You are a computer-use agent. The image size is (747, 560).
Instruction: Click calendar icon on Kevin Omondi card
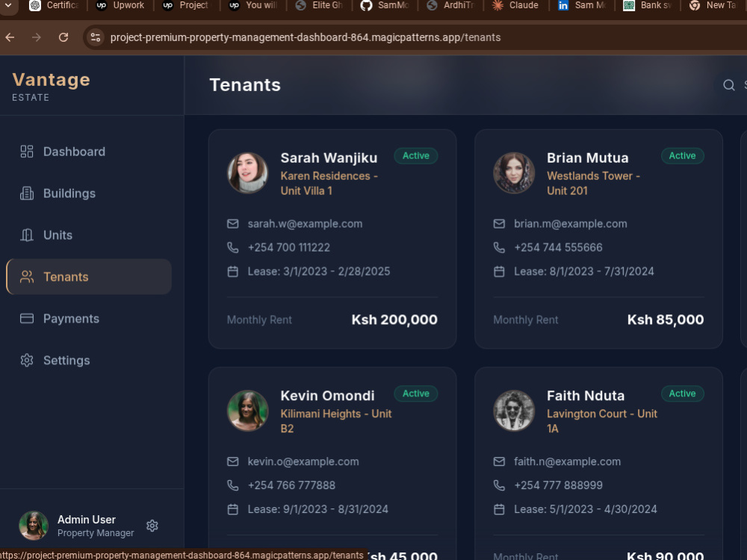tap(232, 509)
